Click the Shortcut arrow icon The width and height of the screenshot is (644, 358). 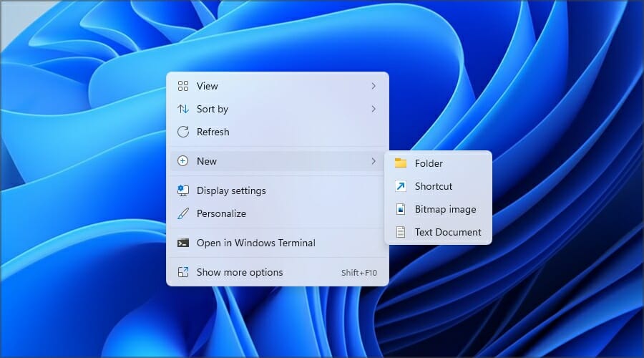tap(401, 186)
